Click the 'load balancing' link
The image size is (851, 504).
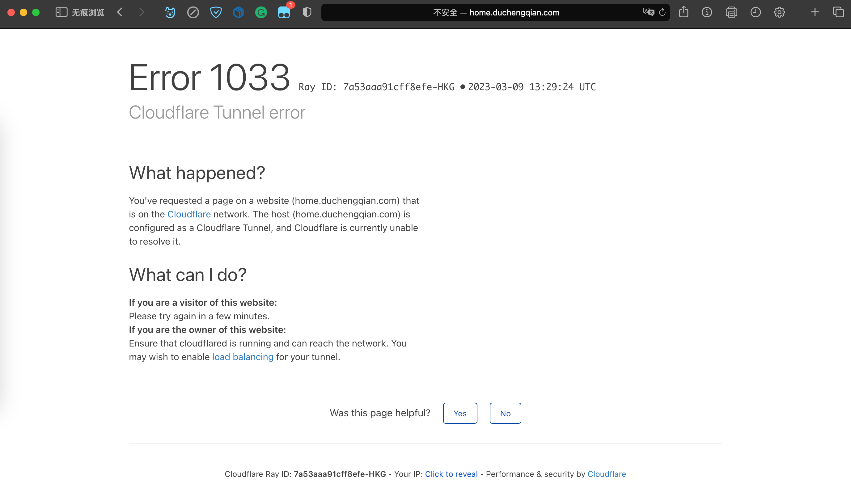243,357
